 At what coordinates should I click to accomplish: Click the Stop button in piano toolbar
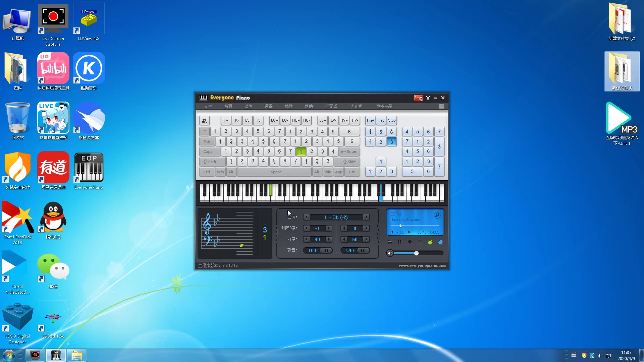click(392, 120)
